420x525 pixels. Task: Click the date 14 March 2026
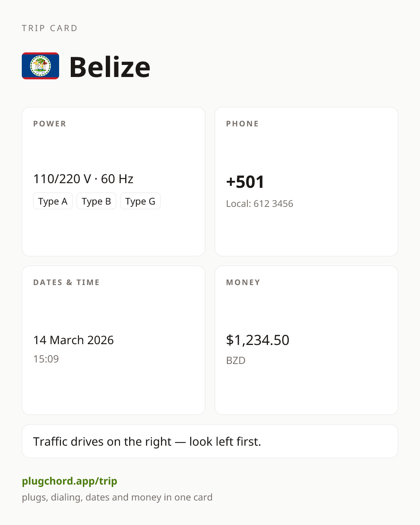73,340
